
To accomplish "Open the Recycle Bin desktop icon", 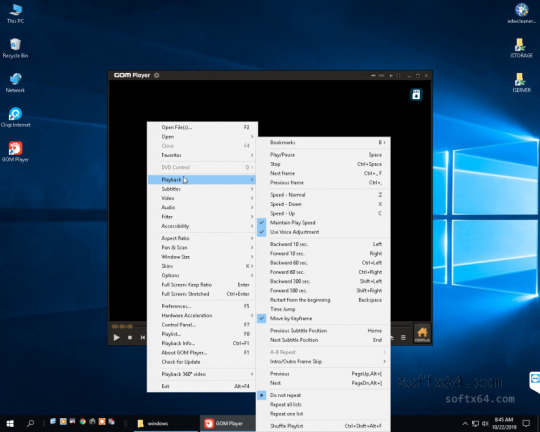I will point(15,48).
